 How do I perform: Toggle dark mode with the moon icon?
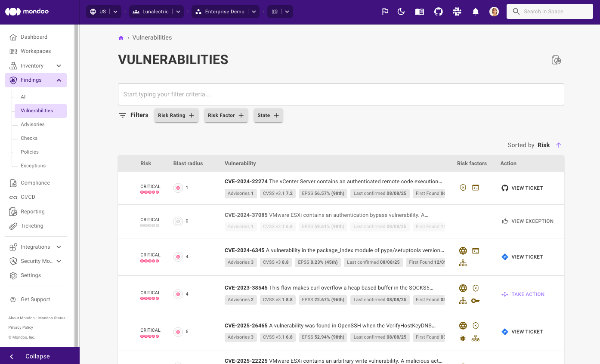click(x=401, y=12)
